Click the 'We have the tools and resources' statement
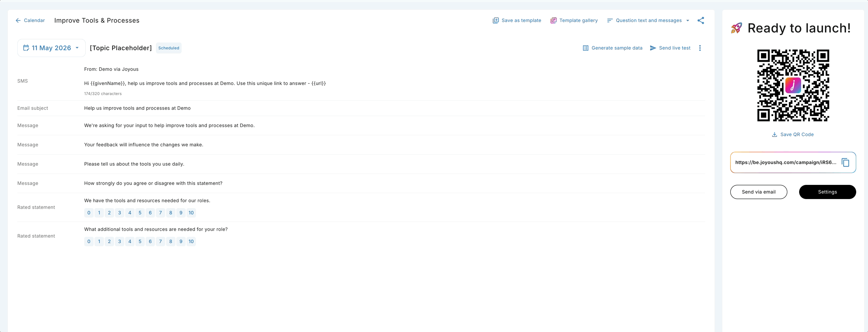Viewport: 868px width, 332px height. pos(147,201)
